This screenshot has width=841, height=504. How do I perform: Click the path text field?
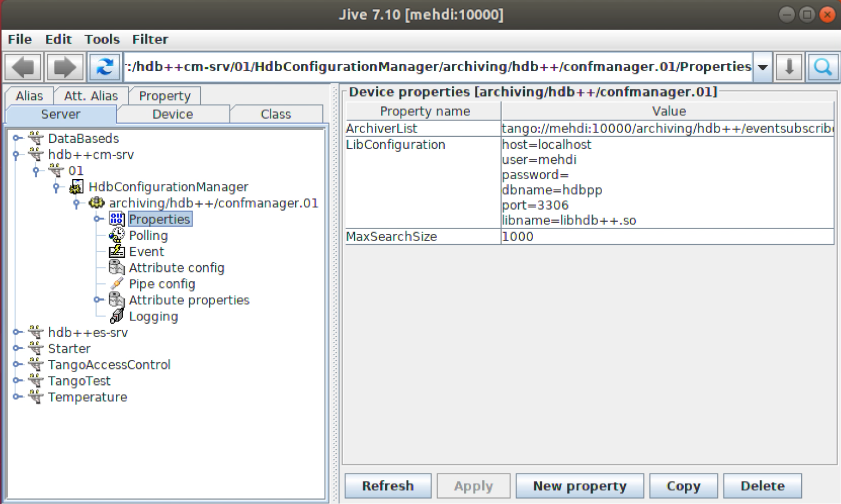pyautogui.click(x=438, y=67)
